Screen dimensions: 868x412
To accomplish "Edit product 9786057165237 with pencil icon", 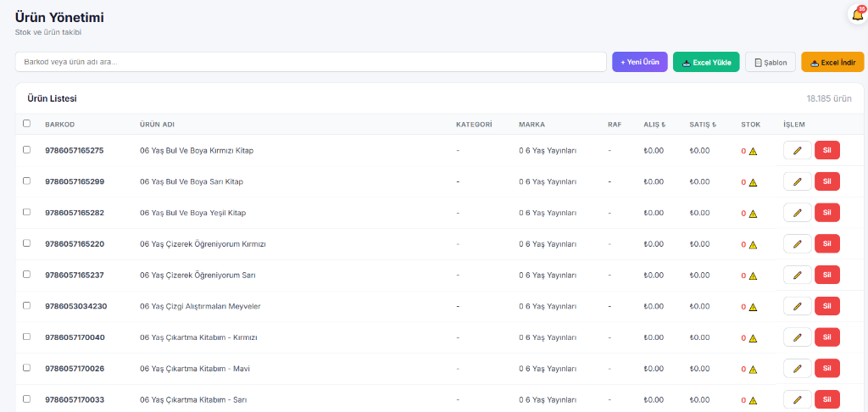I will click(x=797, y=275).
